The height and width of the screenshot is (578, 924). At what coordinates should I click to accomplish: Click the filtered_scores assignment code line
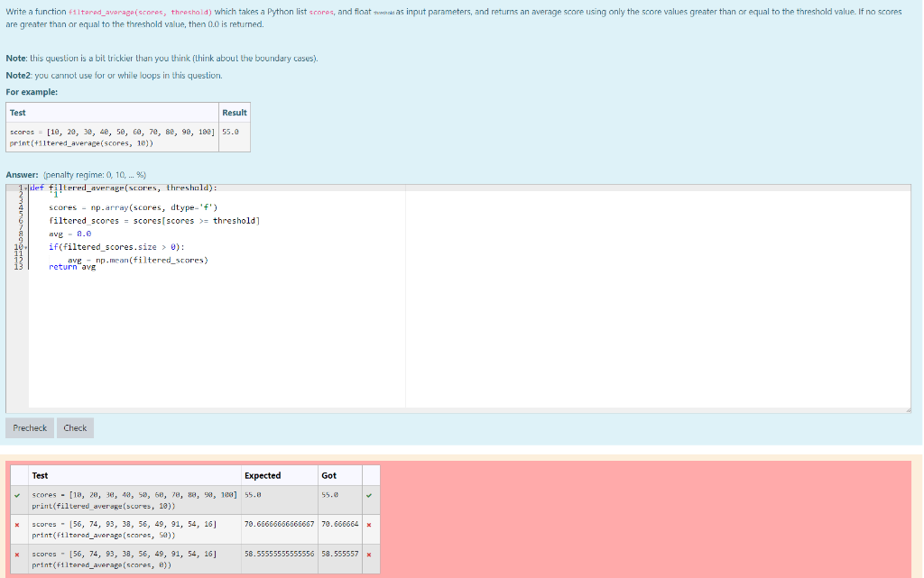(154, 221)
